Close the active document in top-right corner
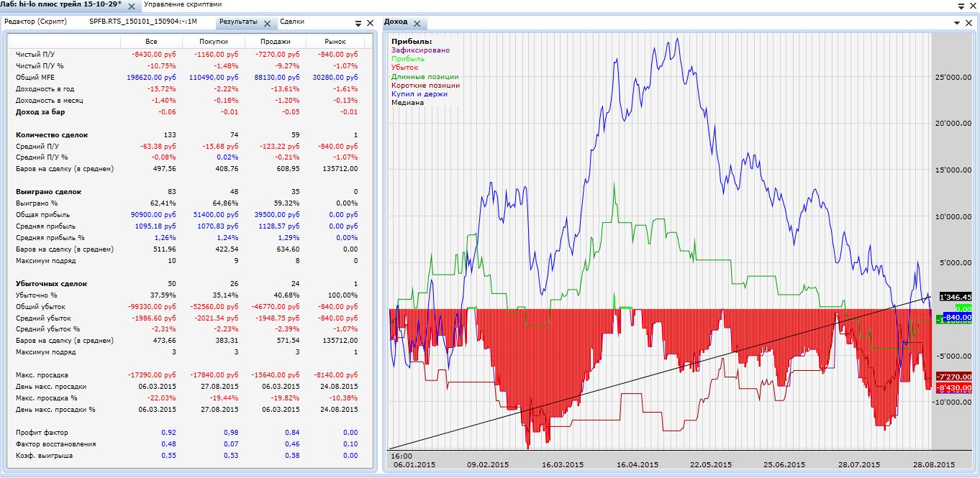The width and height of the screenshot is (980, 478). point(973,6)
